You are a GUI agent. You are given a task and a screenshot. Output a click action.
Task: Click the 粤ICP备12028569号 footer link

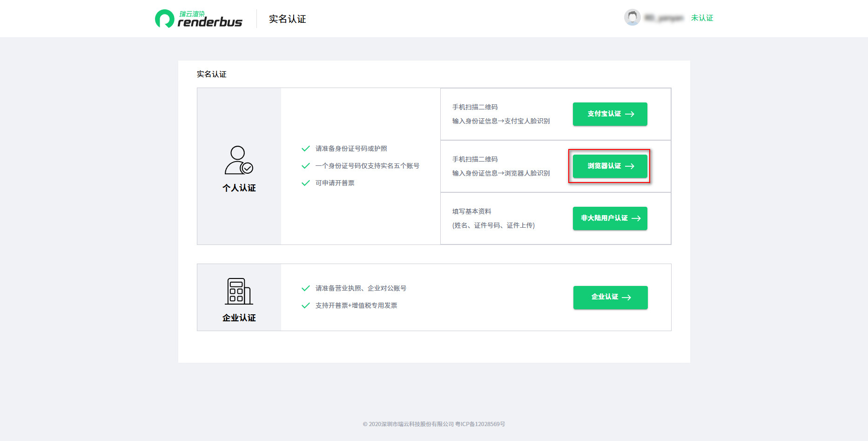(x=480, y=424)
